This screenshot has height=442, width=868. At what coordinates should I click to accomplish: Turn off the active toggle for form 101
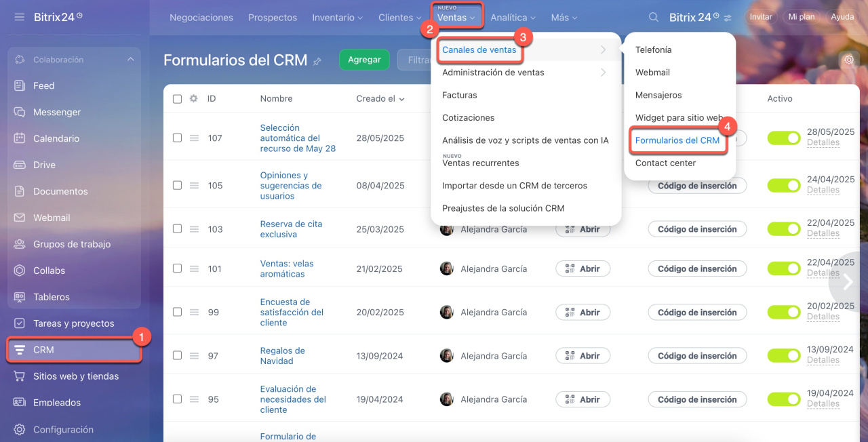[x=784, y=268]
